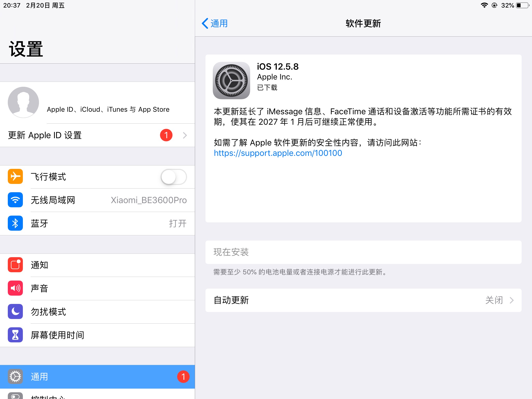Tap the General gear icon in sidebar
Viewport: 532px width, 399px height.
[15, 377]
